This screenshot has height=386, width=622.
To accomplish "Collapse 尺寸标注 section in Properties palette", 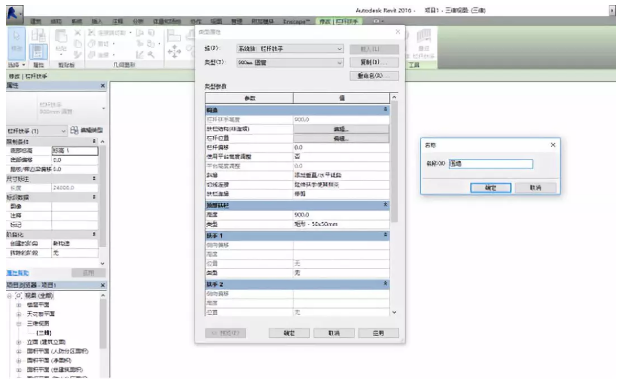I will 94,179.
